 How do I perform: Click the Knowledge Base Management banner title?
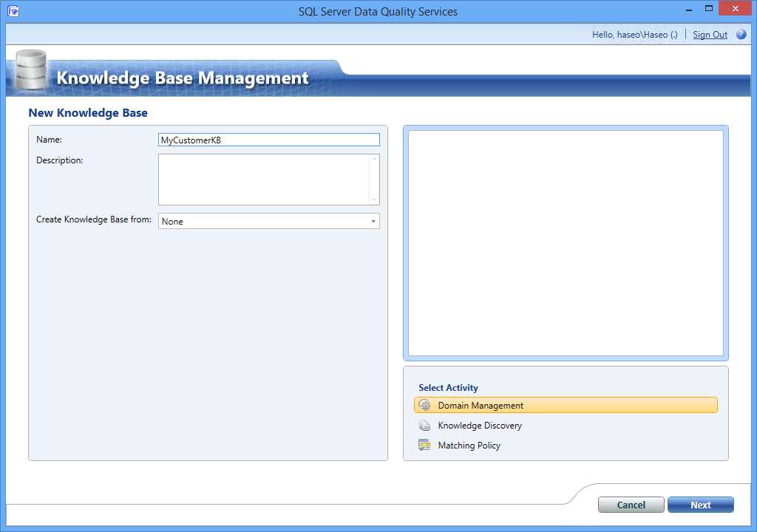click(x=182, y=78)
